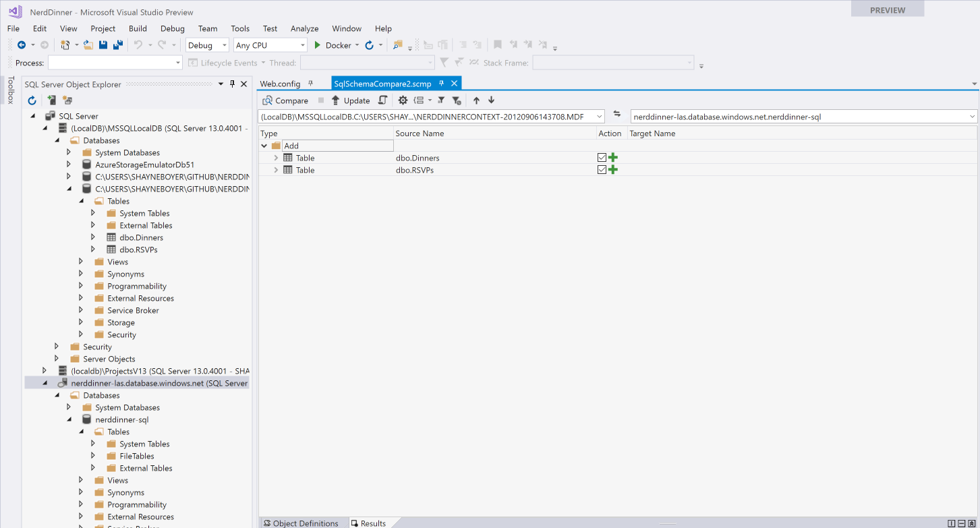Image resolution: width=980 pixels, height=528 pixels.
Task: Click the filter icon in compare toolbar
Action: tap(441, 100)
